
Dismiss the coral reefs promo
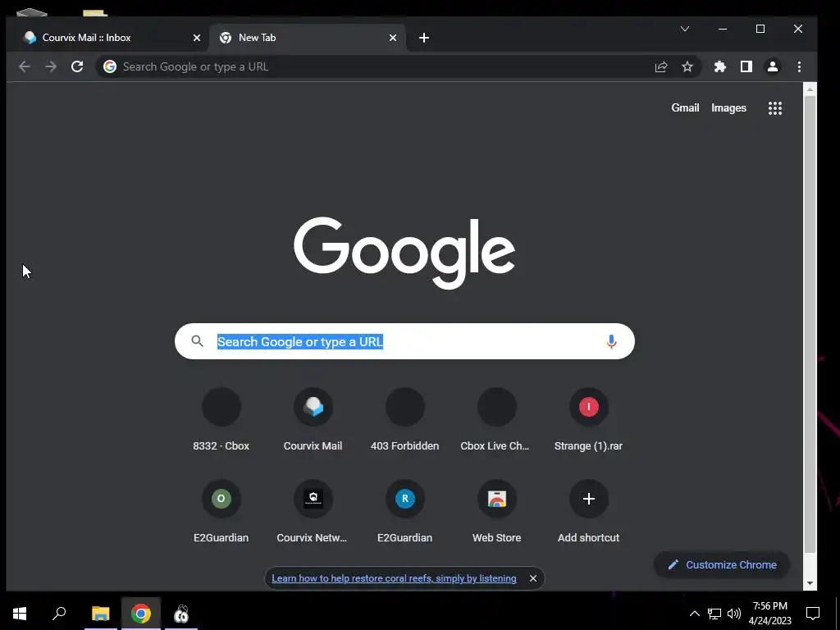[532, 578]
